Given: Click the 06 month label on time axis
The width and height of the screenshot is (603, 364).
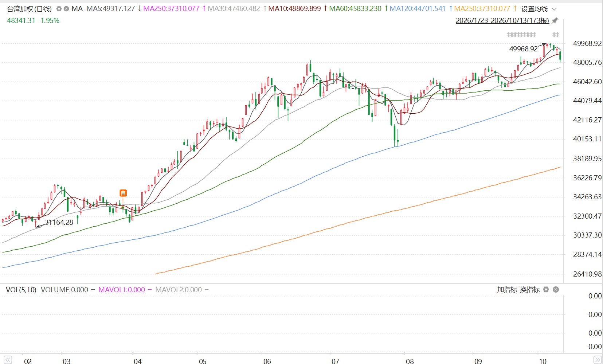Looking at the screenshot, I should point(267,361).
